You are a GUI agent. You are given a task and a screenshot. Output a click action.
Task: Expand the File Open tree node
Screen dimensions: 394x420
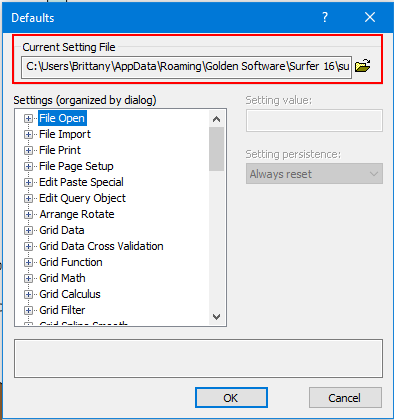(x=28, y=118)
